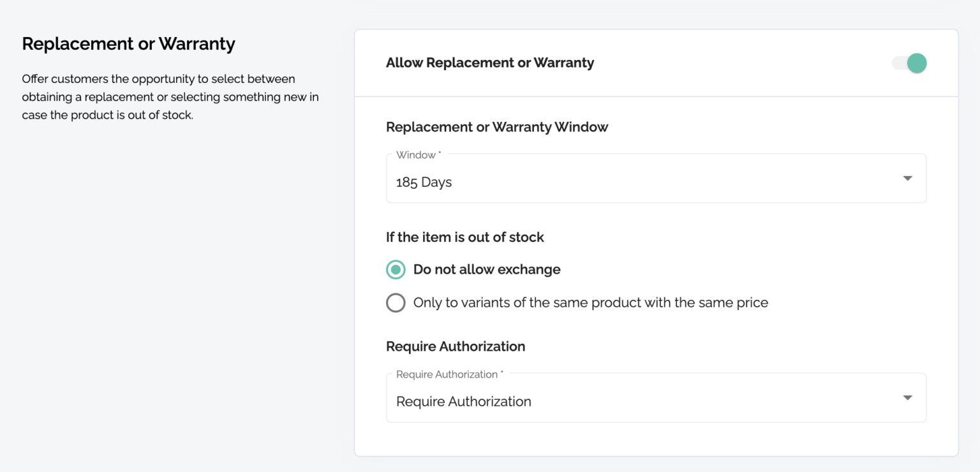This screenshot has height=472, width=980.
Task: Select the Replacement or Warranty Window section heading
Action: point(497,127)
